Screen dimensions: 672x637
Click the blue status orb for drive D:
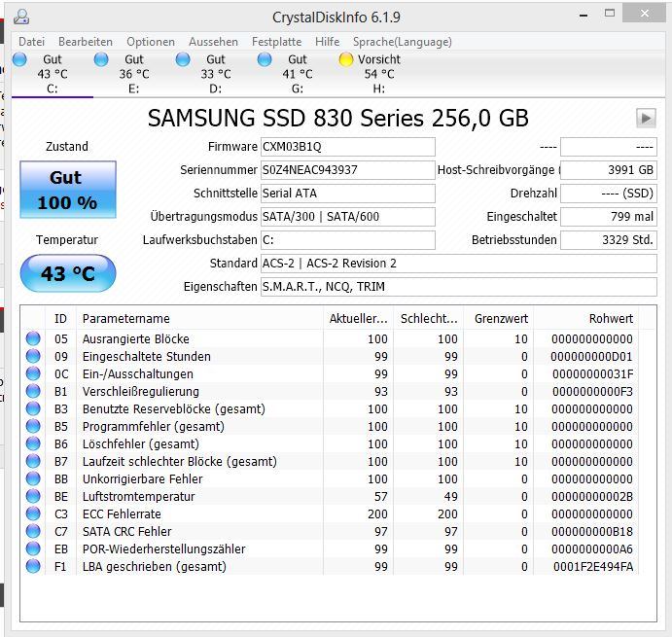(x=183, y=59)
